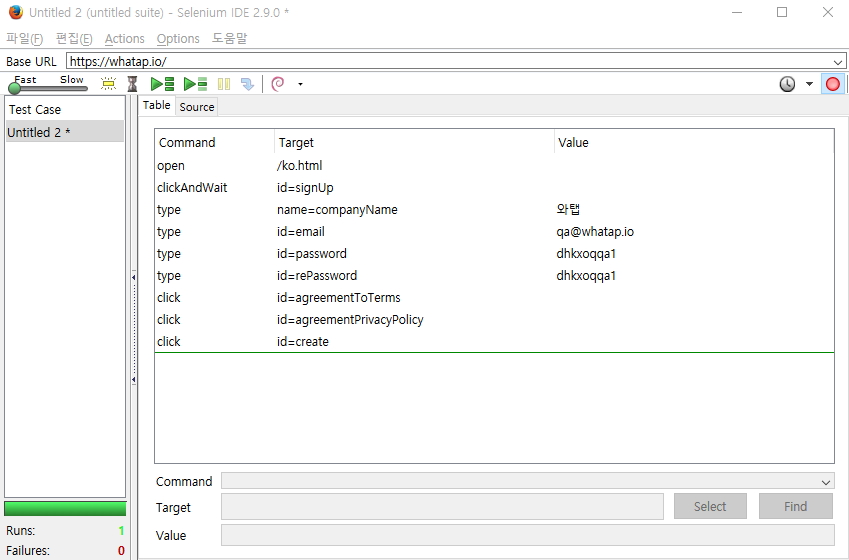Click the Failures count value
The width and height of the screenshot is (849, 560).
tap(121, 551)
